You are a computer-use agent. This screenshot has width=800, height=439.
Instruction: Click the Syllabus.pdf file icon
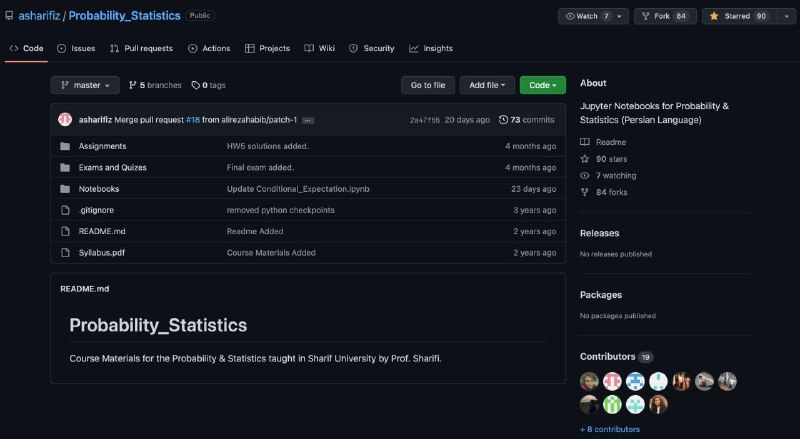(65, 253)
